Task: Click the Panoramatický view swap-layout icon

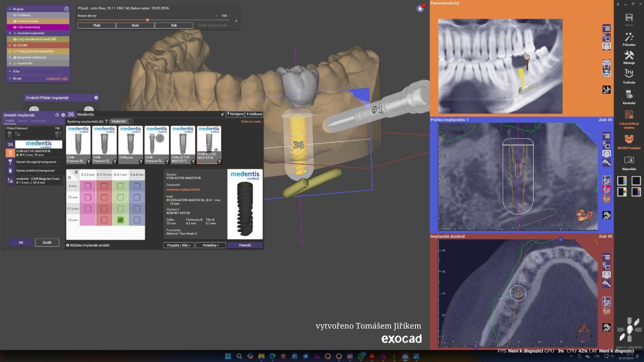Action: click(x=607, y=37)
